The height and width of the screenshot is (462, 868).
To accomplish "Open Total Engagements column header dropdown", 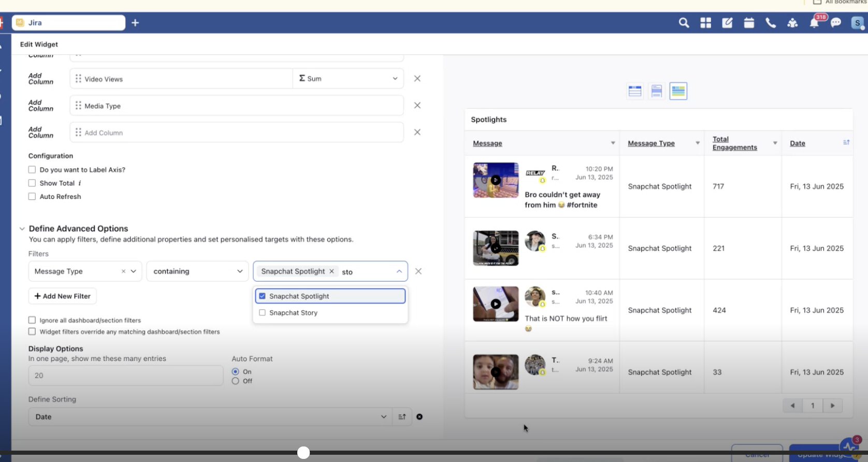I will coord(775,143).
